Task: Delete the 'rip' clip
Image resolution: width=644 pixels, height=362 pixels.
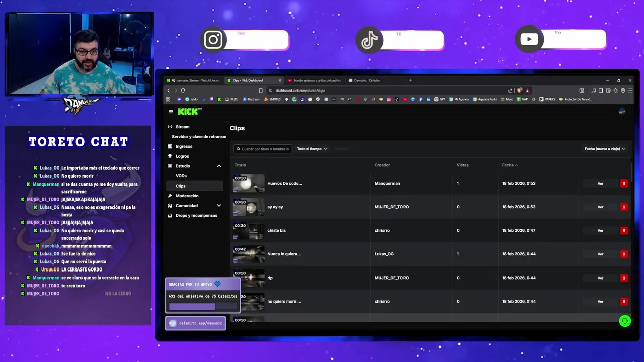Action: (x=624, y=278)
